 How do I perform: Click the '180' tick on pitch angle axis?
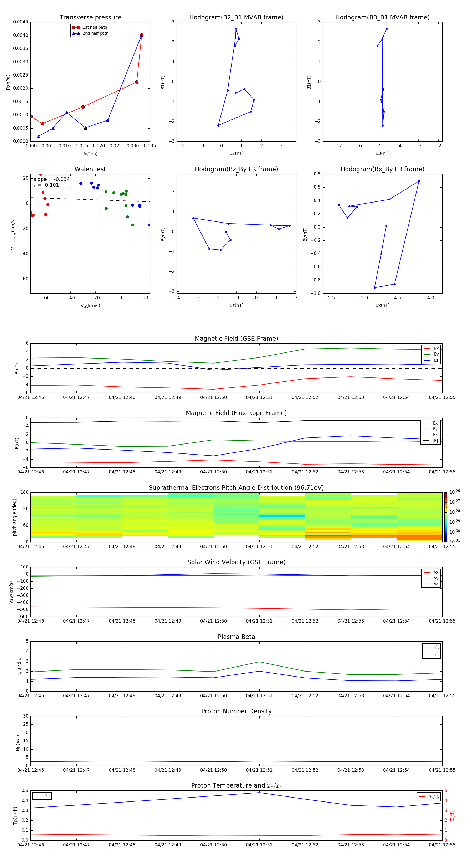coord(25,492)
